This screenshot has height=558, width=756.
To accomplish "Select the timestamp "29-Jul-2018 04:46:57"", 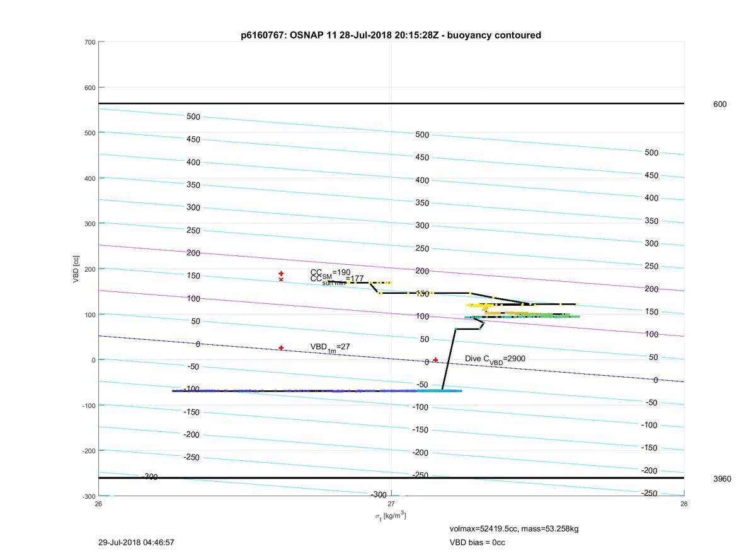I will (136, 542).
